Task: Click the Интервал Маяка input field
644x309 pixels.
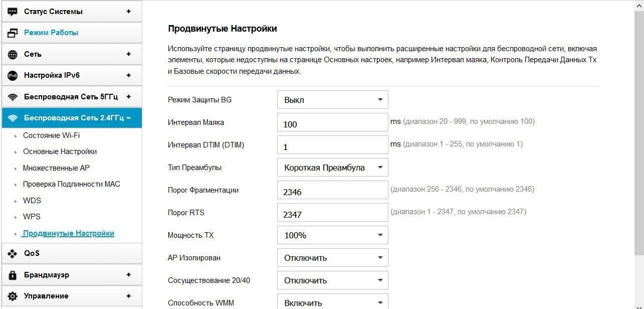Action: (x=332, y=122)
